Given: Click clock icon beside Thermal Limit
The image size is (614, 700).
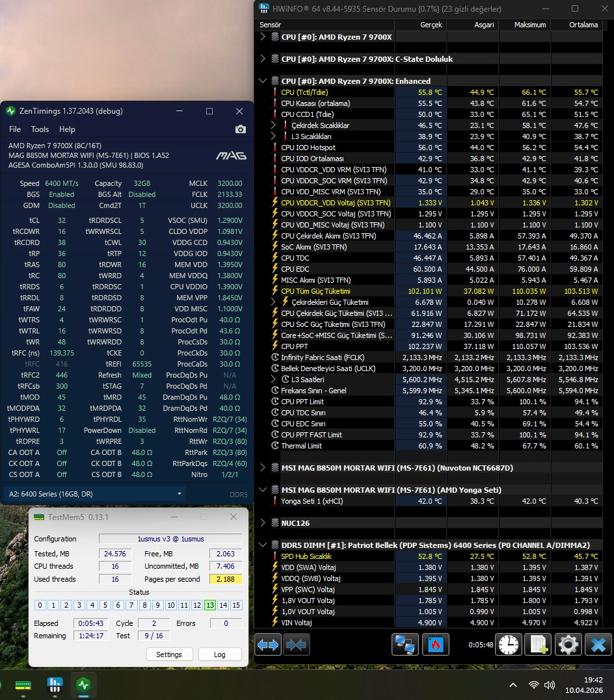Looking at the screenshot, I should [275, 446].
